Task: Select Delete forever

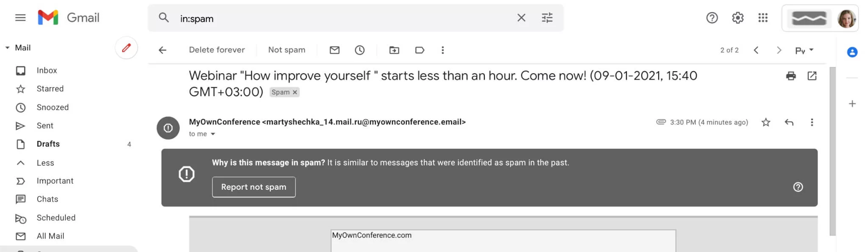Action: (x=217, y=50)
